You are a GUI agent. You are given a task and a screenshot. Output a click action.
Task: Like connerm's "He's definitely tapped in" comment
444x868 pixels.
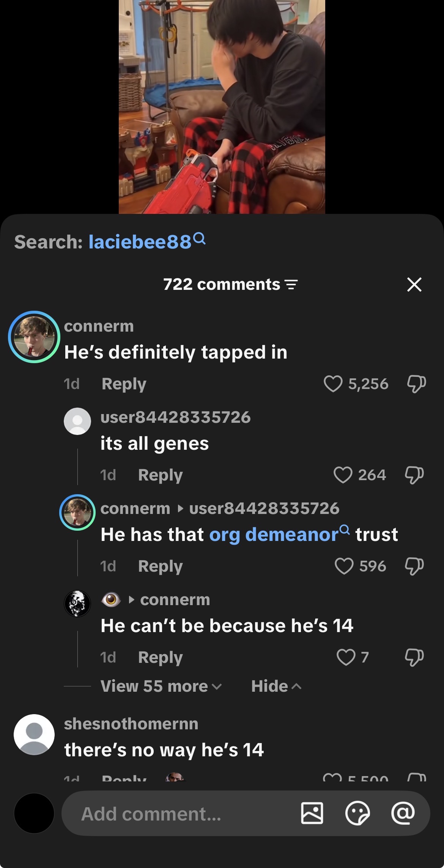coord(333,384)
